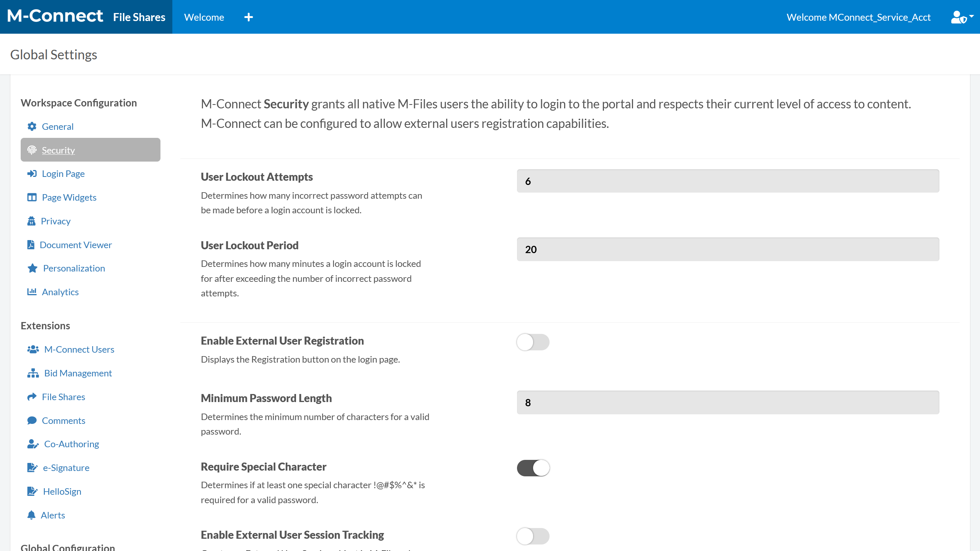Image resolution: width=980 pixels, height=551 pixels.
Task: Switch to the Welcome tab
Action: [x=204, y=17]
